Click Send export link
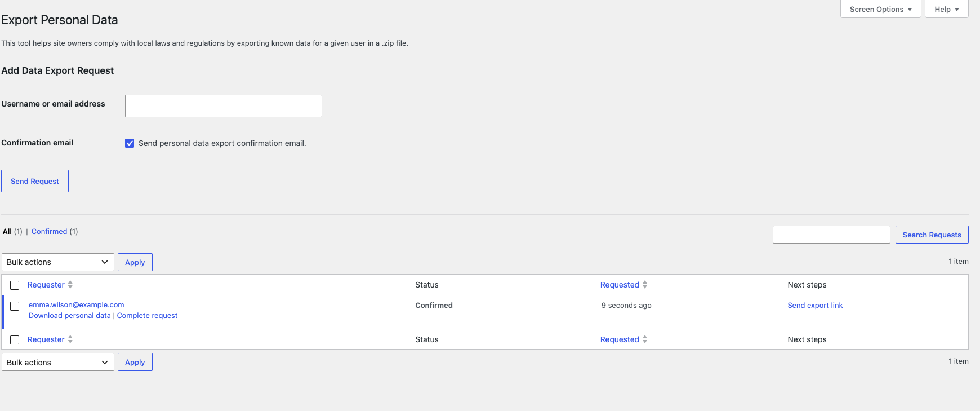This screenshot has width=980, height=411. point(815,306)
